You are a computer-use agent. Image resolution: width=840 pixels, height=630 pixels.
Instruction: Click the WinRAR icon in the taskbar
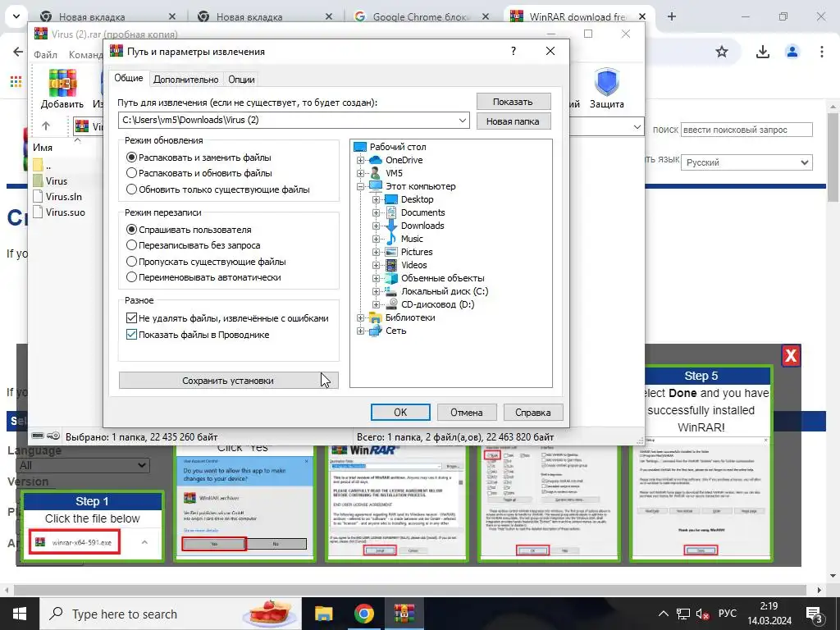tap(404, 614)
